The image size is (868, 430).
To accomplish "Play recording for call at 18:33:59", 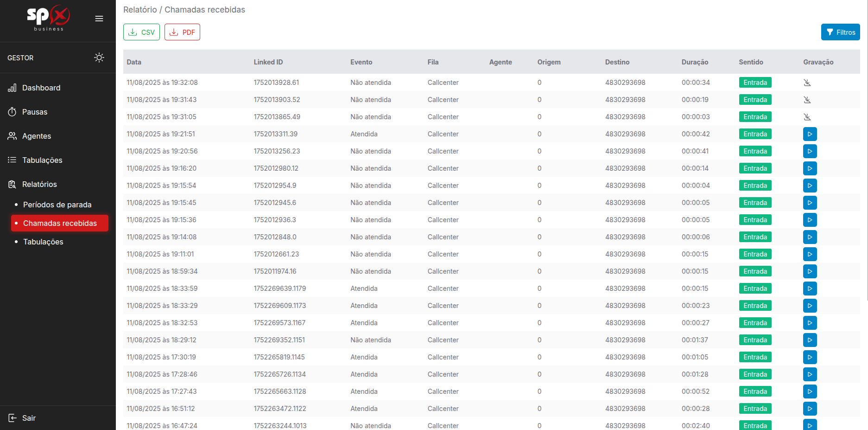I will [810, 289].
